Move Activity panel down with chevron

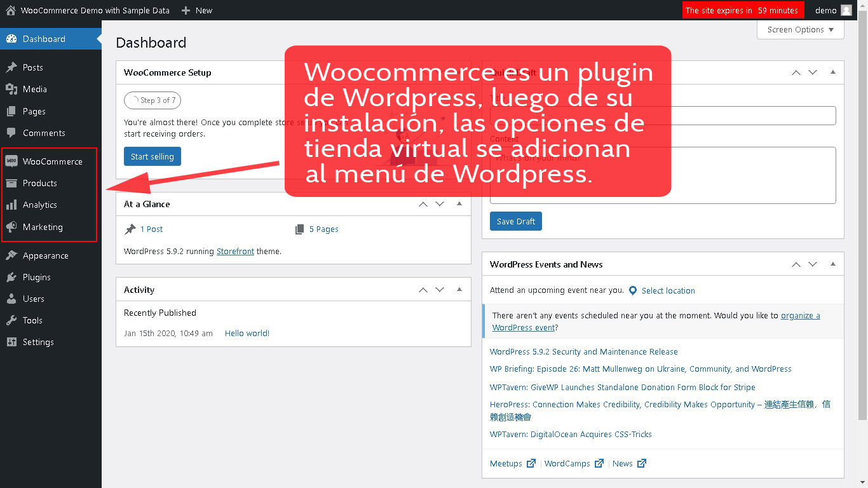pos(440,290)
